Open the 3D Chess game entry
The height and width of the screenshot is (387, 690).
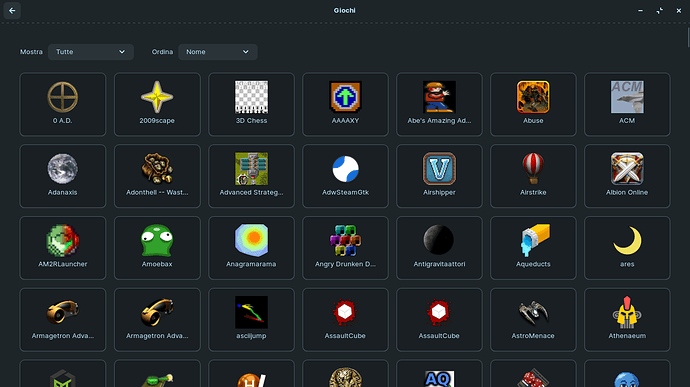pos(251,104)
